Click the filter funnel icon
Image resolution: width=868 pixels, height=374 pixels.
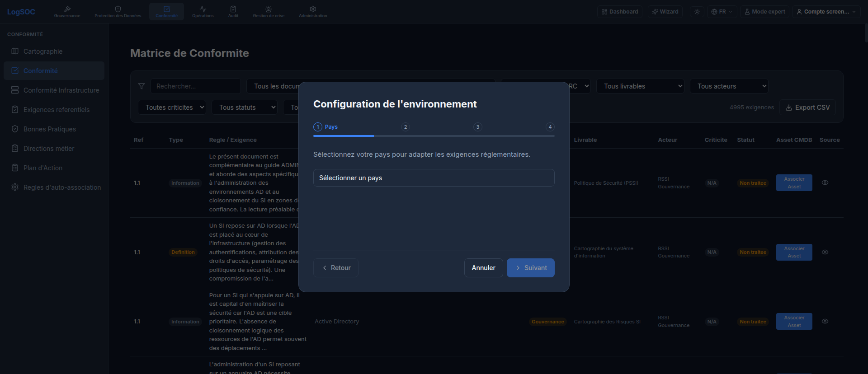coord(142,86)
